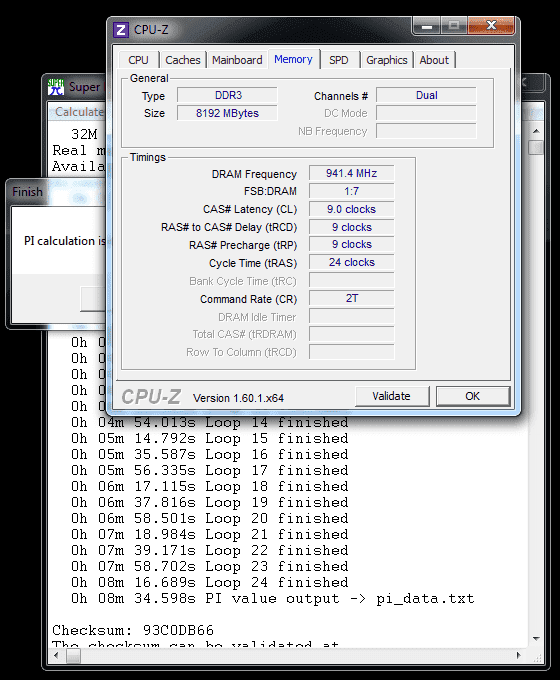Screen dimensions: 560x680
Task: Click OK in CPU-Z
Action: (x=473, y=396)
